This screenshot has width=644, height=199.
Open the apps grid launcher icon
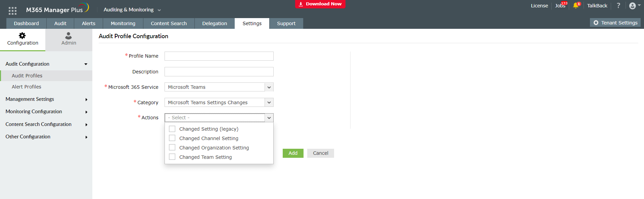pos(12,11)
